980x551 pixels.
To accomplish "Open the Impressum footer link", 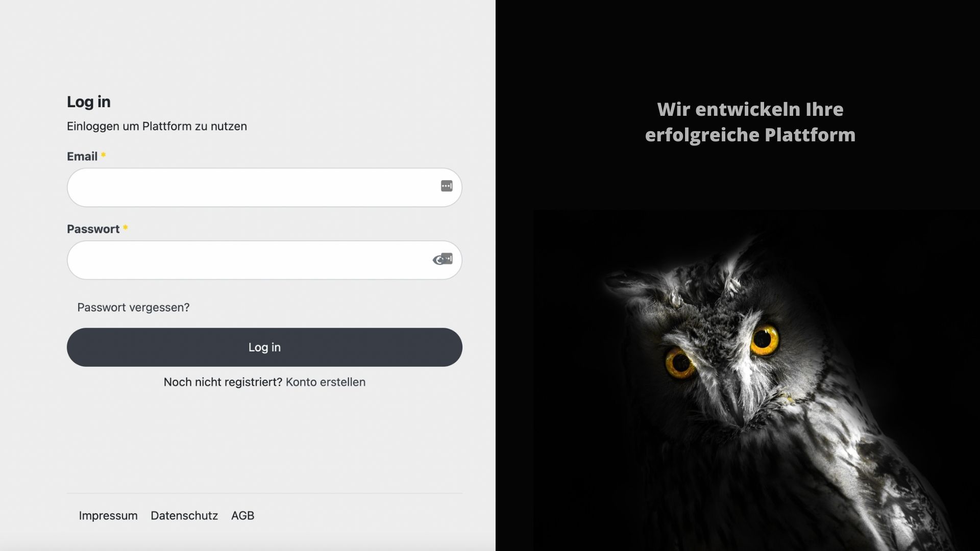I will pos(108,516).
